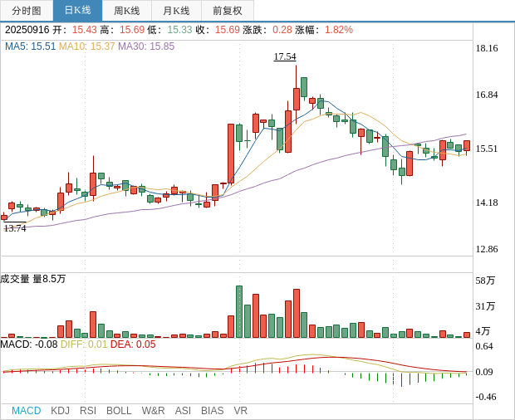Show the BOLL indicator
Image resolution: width=515 pixels, height=420 pixels.
tap(119, 411)
